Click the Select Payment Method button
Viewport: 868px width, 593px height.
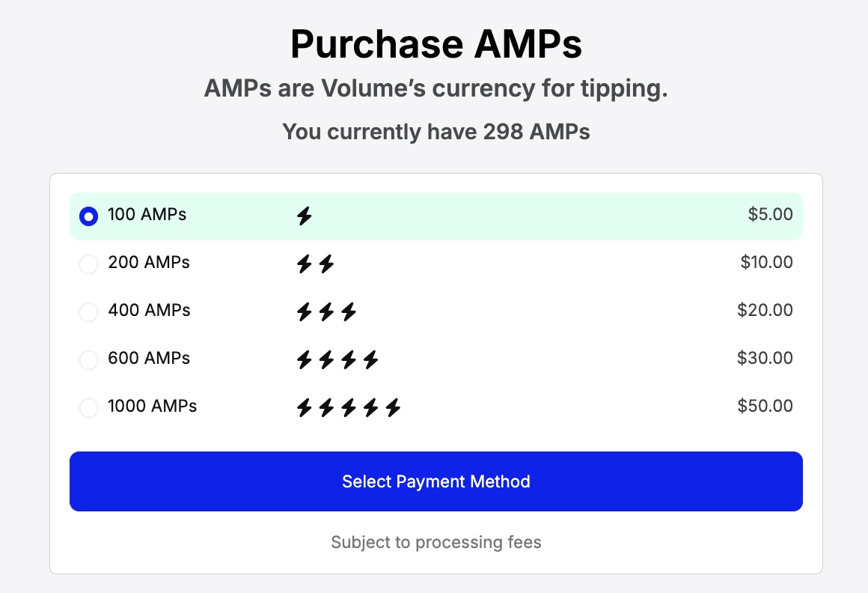436,481
